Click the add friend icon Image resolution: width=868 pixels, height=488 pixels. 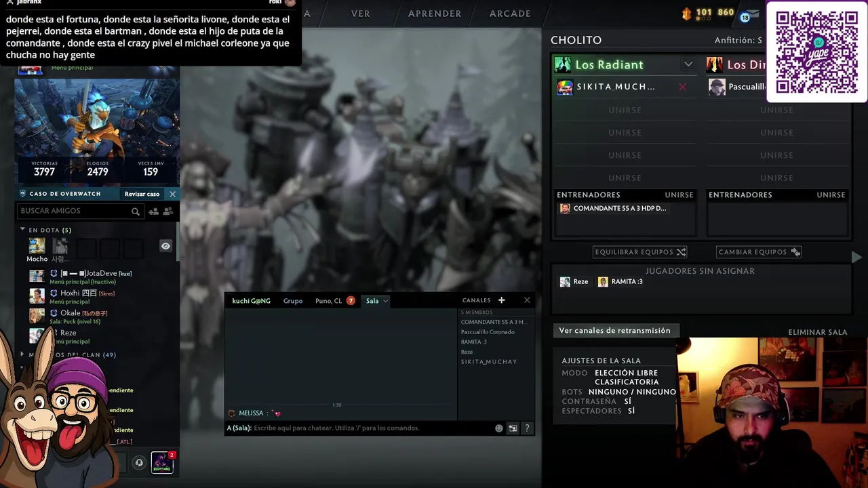(x=154, y=211)
